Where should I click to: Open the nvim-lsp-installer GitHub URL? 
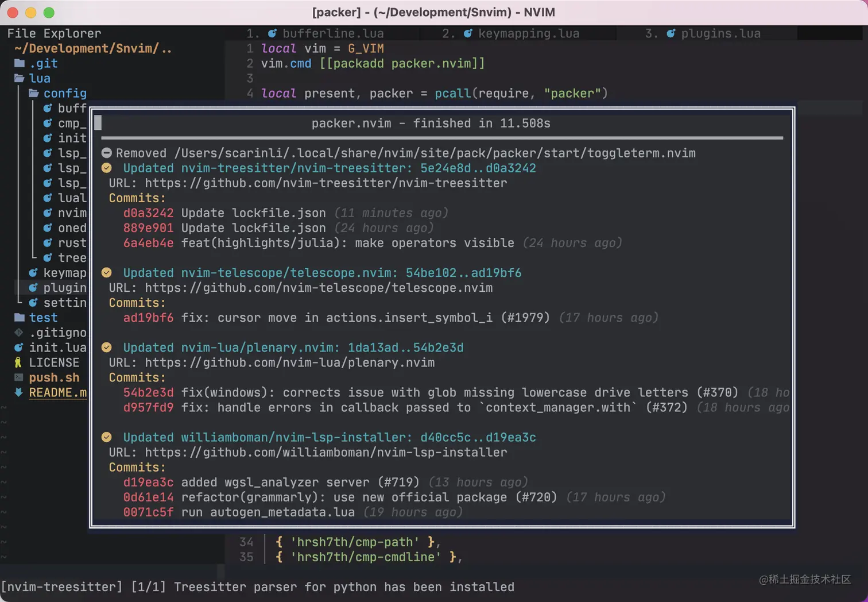(x=326, y=452)
